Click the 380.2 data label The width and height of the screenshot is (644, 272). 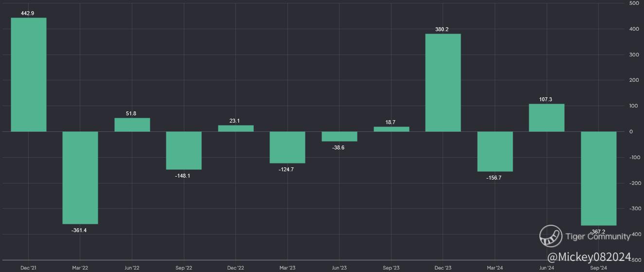pos(442,30)
